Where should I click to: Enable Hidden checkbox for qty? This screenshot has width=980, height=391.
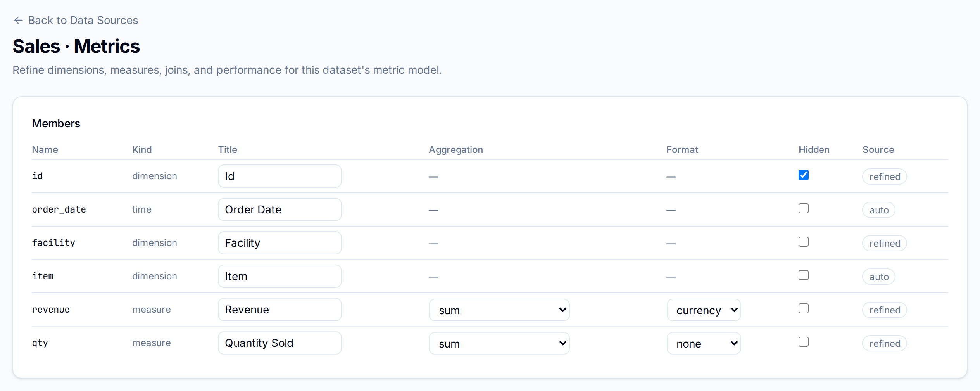[804, 342]
